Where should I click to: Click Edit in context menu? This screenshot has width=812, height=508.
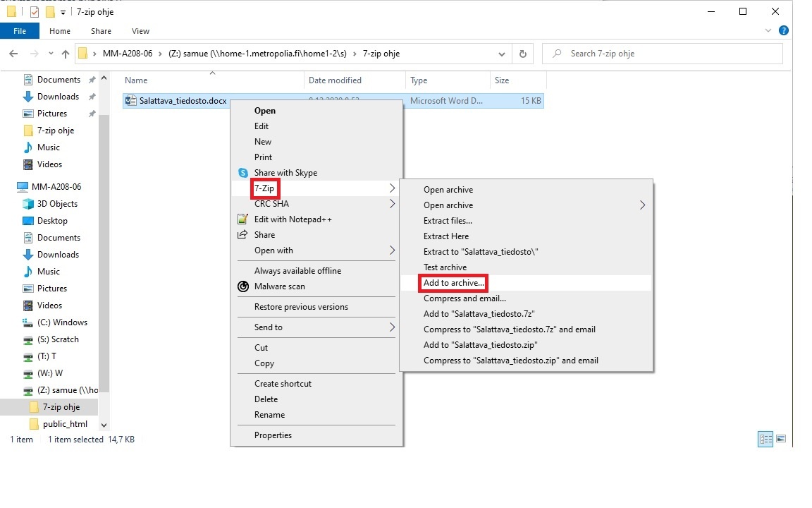(x=261, y=126)
